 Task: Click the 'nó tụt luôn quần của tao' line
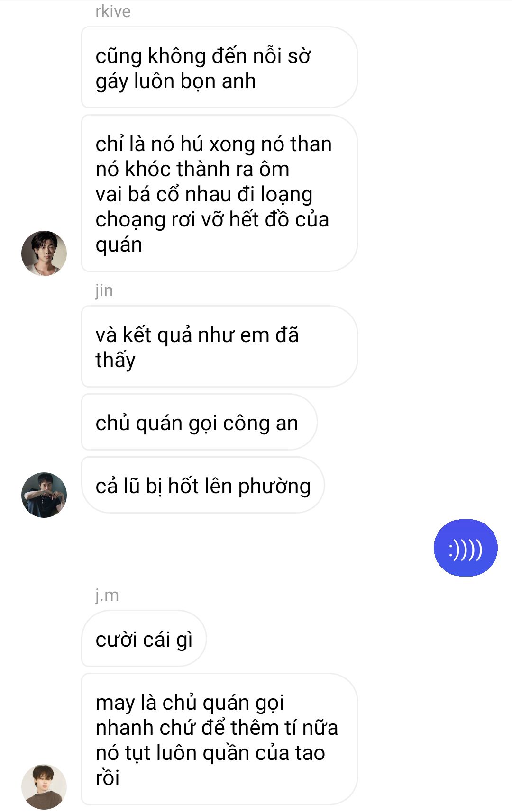click(x=210, y=752)
